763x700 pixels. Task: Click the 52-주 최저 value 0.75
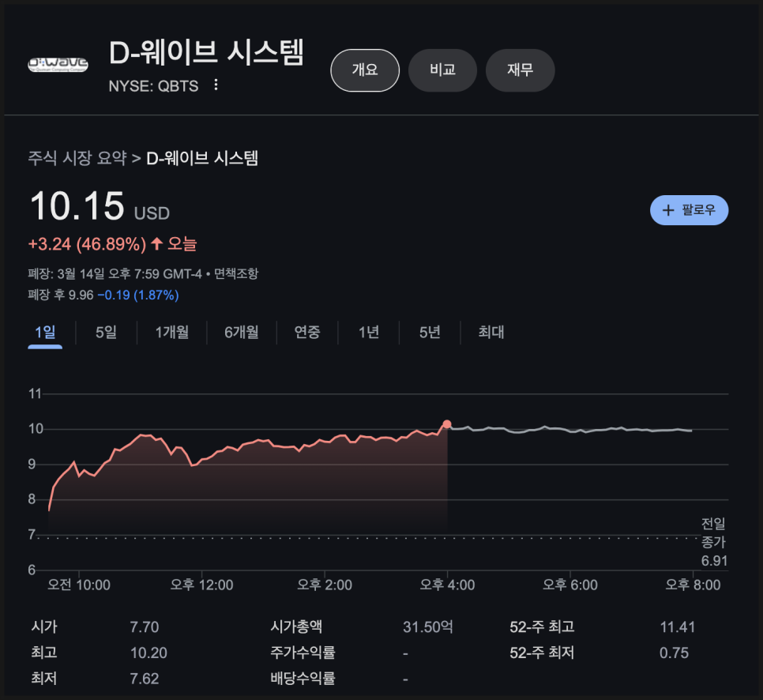click(674, 653)
